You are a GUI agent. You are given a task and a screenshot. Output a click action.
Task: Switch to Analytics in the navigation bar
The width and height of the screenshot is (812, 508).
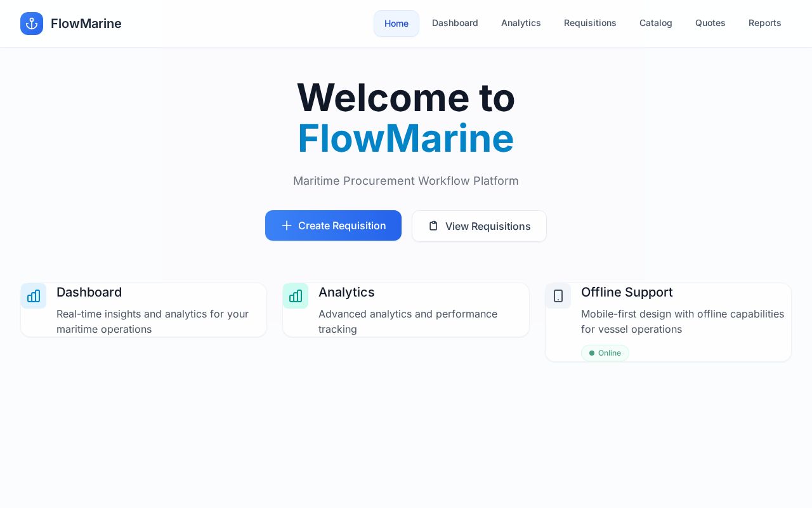[521, 23]
